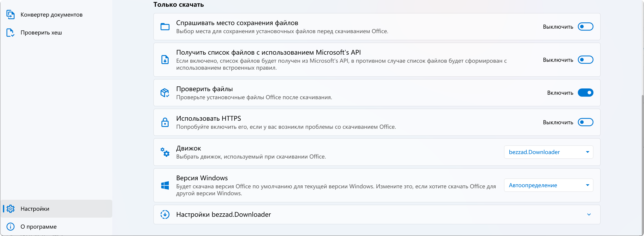Viewport: 644px width, 236px height.
Task: Click the Windows logo icon
Action: 165,185
